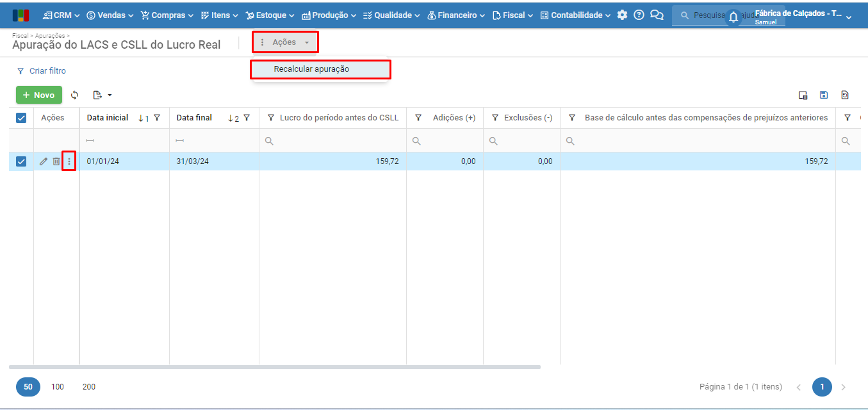Go to the next page arrow

(x=844, y=387)
